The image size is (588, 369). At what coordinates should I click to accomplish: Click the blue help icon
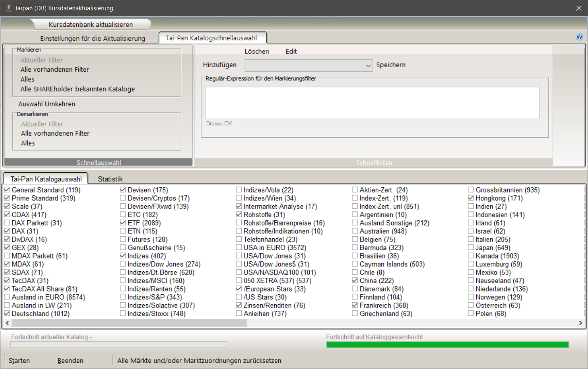tap(579, 37)
